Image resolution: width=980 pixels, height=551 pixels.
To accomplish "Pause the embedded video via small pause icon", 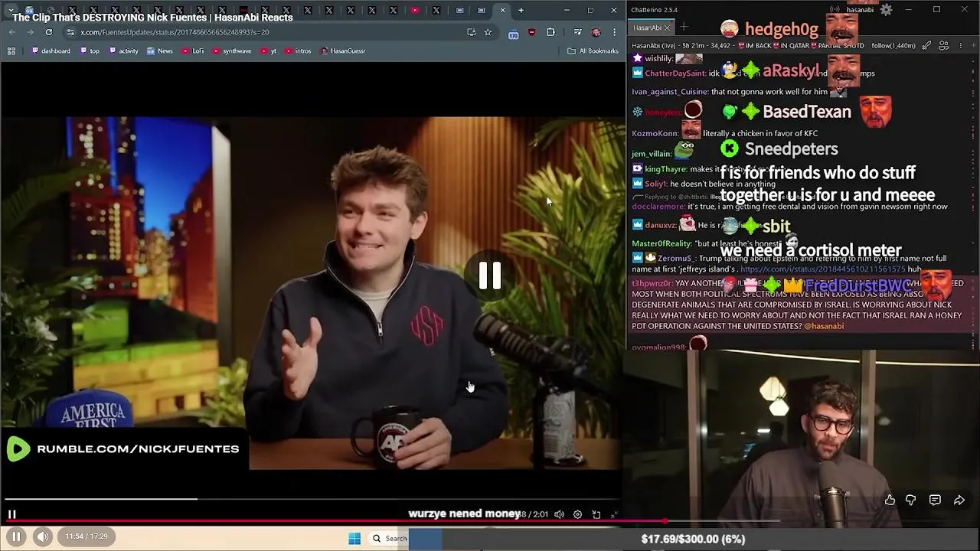I will [x=11, y=514].
